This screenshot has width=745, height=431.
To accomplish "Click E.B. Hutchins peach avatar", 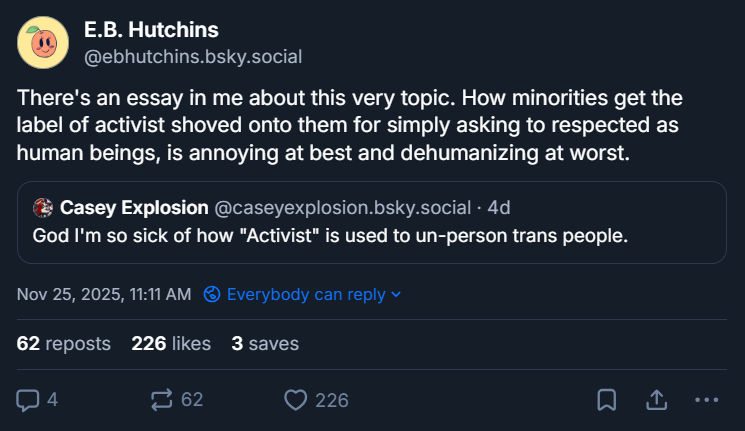I will [x=43, y=43].
